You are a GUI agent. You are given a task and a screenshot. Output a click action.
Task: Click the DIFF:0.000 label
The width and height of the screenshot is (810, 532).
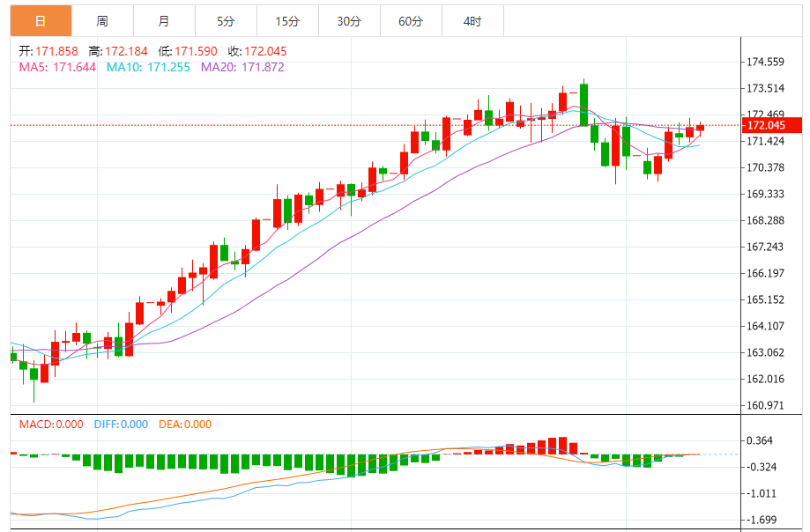coord(121,425)
